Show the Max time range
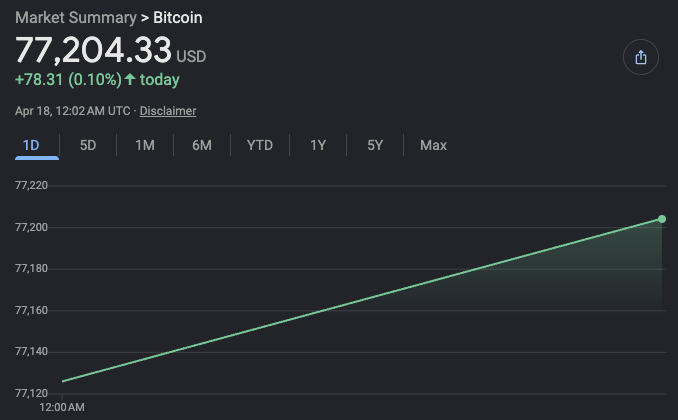The image size is (678, 420). pos(433,145)
